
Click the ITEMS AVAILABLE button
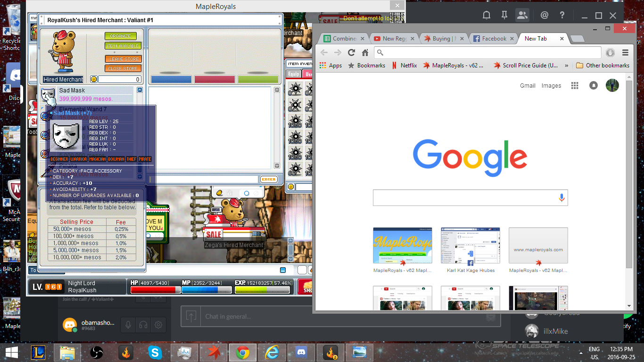point(123,46)
